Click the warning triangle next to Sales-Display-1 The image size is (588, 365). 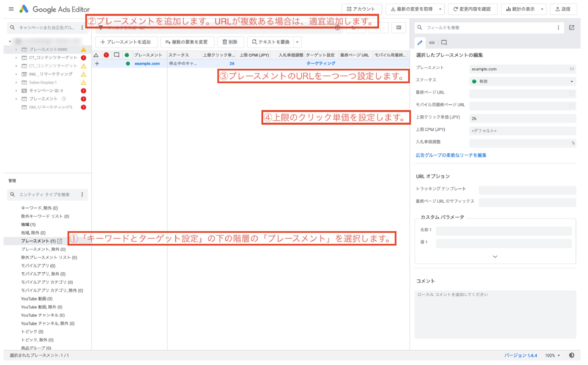pos(84,82)
